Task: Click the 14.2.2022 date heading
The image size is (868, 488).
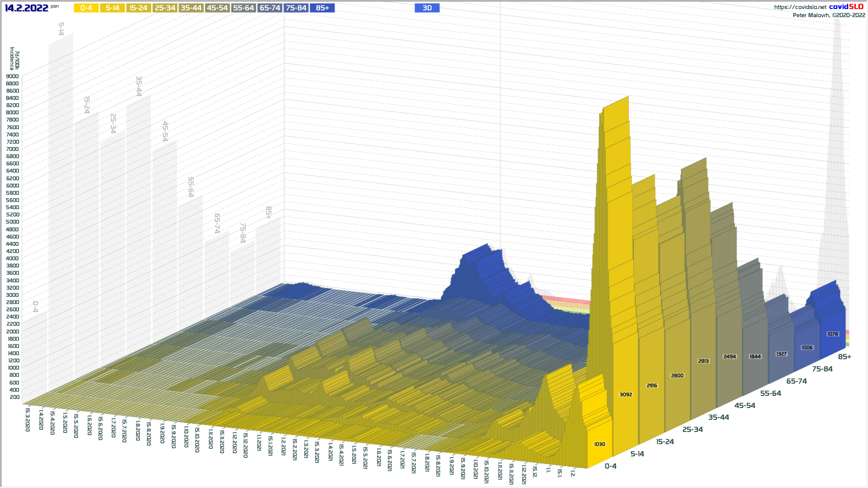Action: click(26, 8)
